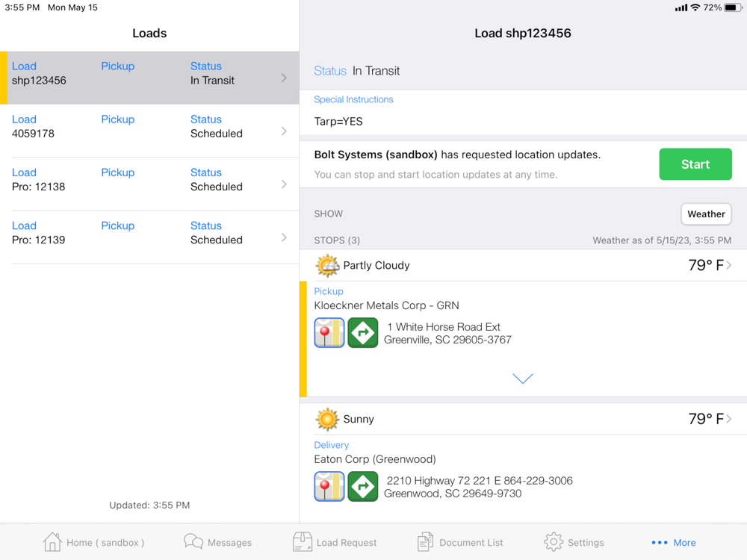747x560 pixels.
Task: Tap the Pickup stop type label
Action: click(328, 291)
